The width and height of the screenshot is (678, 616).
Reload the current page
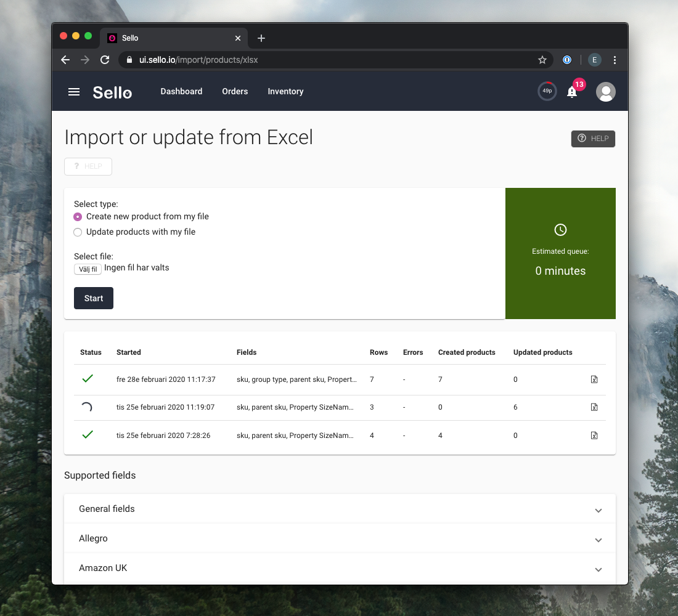105,60
